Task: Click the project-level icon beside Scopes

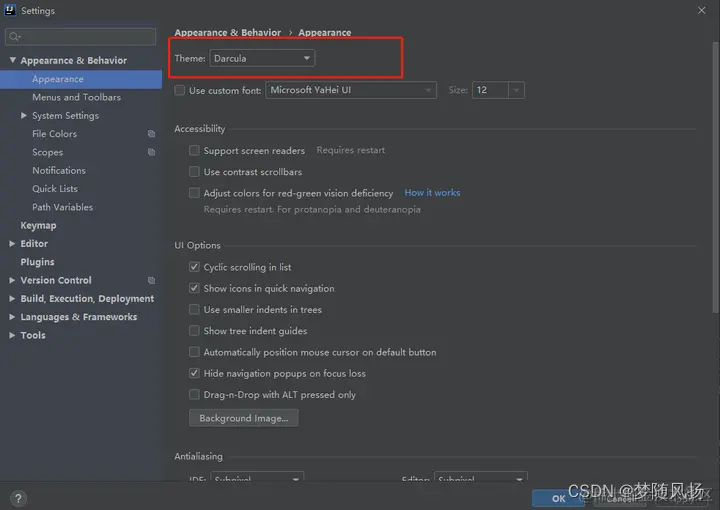Action: point(151,152)
